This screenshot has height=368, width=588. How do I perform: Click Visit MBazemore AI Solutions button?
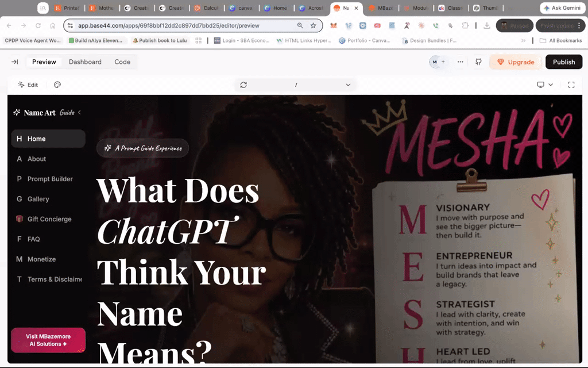coord(48,340)
